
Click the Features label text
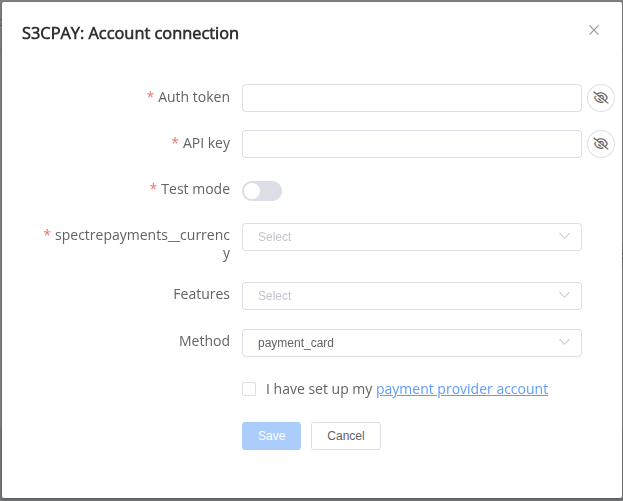point(201,294)
